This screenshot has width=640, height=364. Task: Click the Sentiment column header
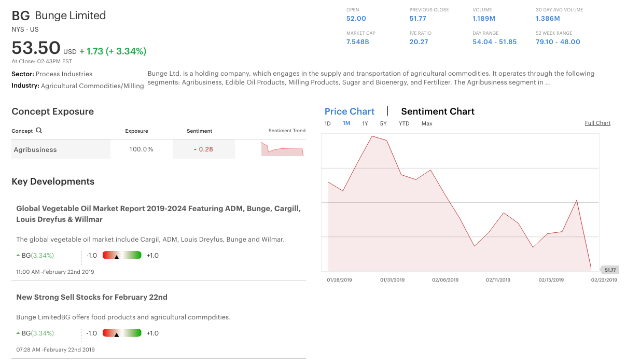click(200, 131)
